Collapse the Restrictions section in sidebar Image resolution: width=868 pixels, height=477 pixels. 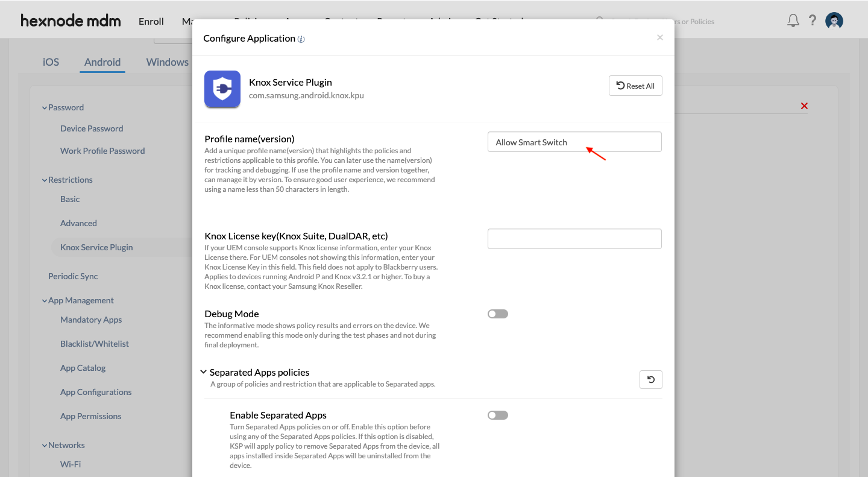click(x=44, y=180)
